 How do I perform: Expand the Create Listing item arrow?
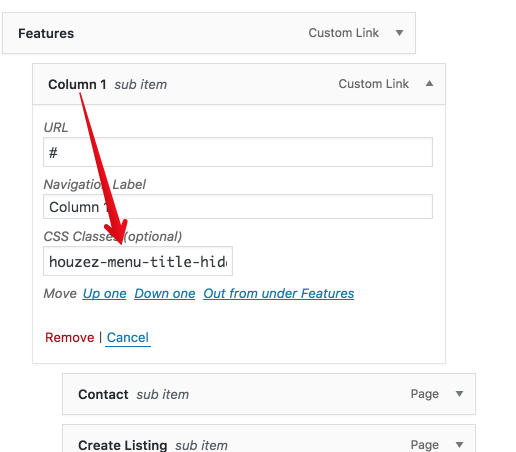[x=459, y=445]
